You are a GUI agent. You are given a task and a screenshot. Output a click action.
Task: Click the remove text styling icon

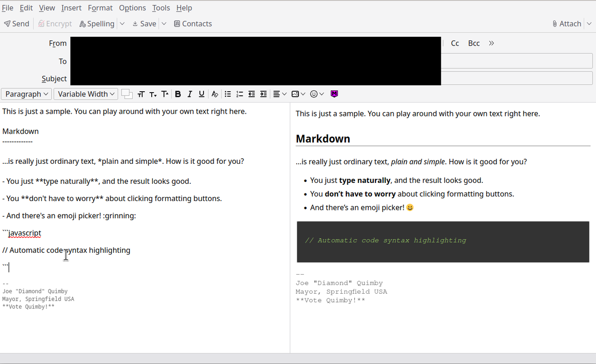pyautogui.click(x=215, y=94)
